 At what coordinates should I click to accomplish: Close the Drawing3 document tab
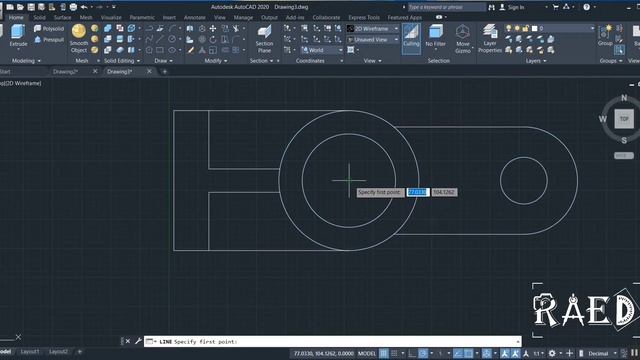(149, 71)
